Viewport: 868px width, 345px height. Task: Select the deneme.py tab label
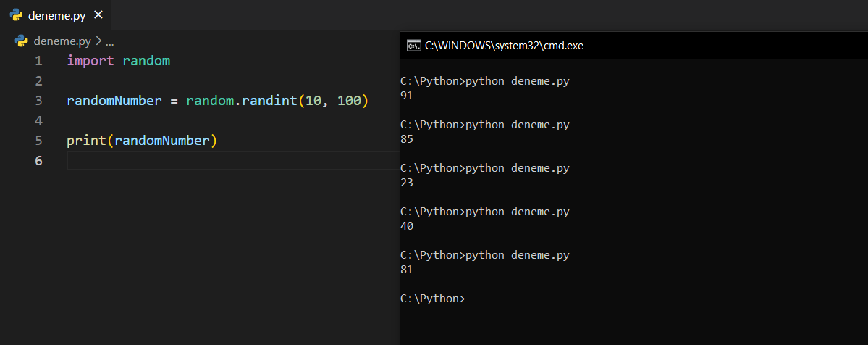point(58,15)
